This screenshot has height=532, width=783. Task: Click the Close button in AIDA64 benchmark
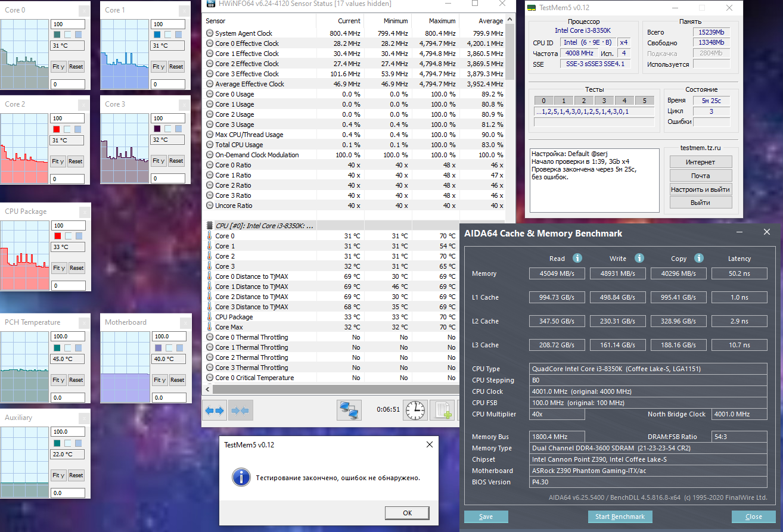pos(754,517)
